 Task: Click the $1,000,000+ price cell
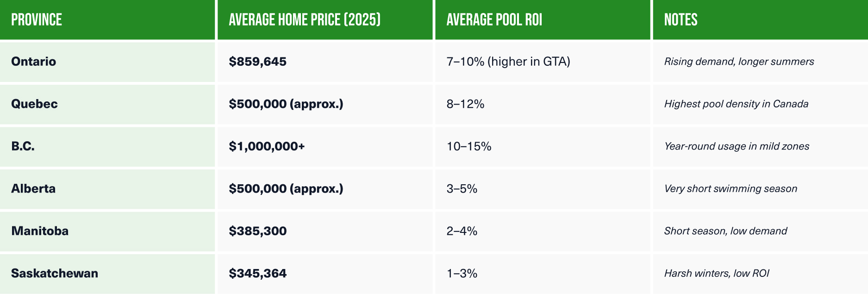(267, 146)
